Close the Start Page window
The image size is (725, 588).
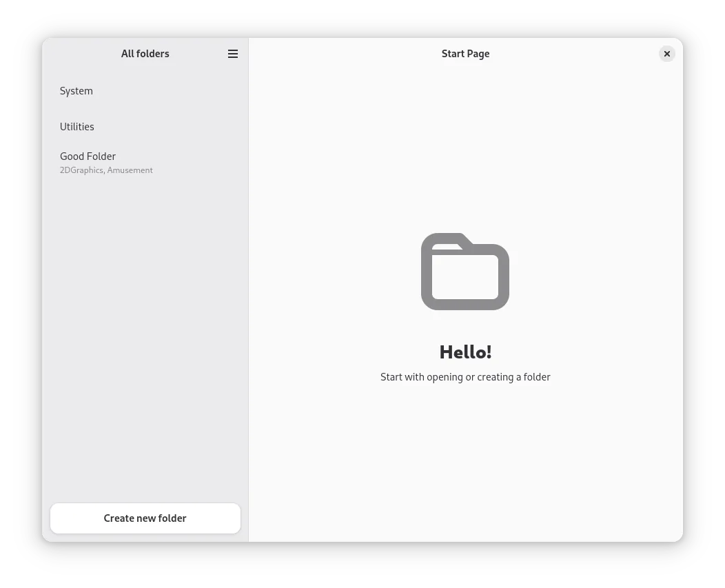click(666, 54)
